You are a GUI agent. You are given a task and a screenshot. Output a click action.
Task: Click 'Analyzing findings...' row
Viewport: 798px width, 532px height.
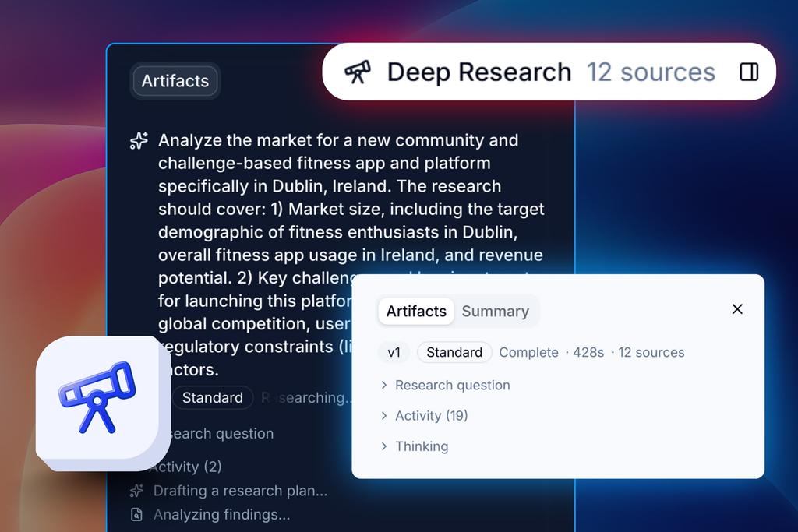click(210, 515)
